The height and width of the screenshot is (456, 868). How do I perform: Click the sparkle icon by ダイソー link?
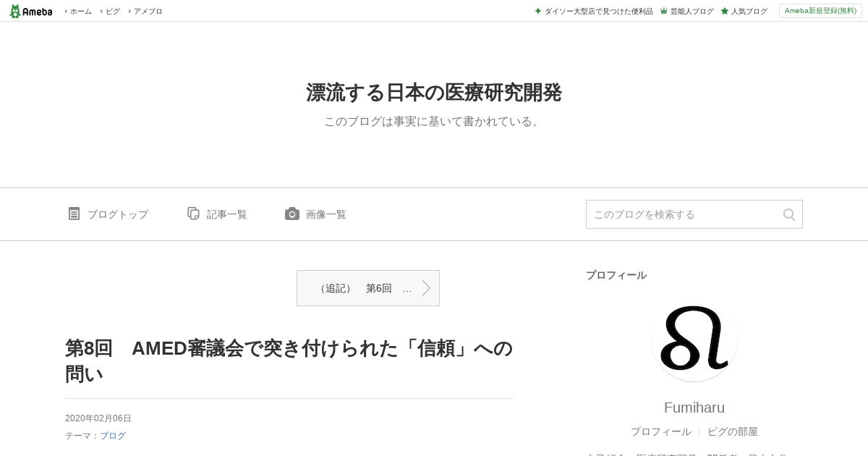pyautogui.click(x=537, y=11)
